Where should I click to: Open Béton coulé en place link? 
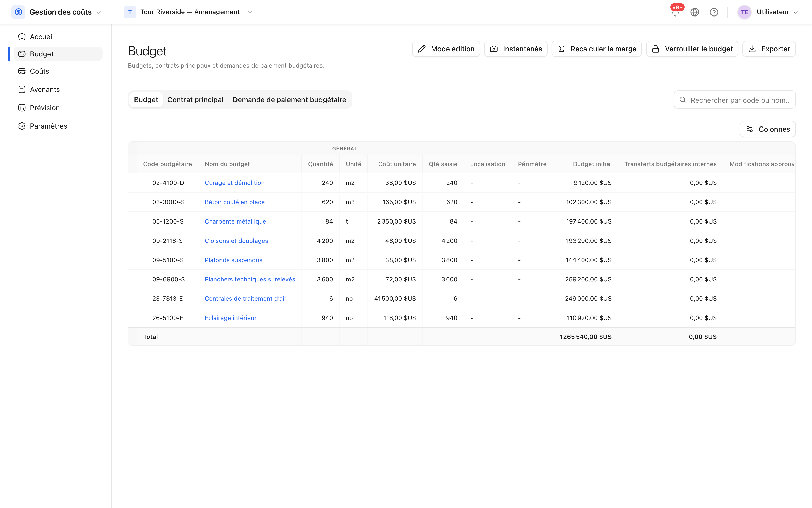point(234,202)
